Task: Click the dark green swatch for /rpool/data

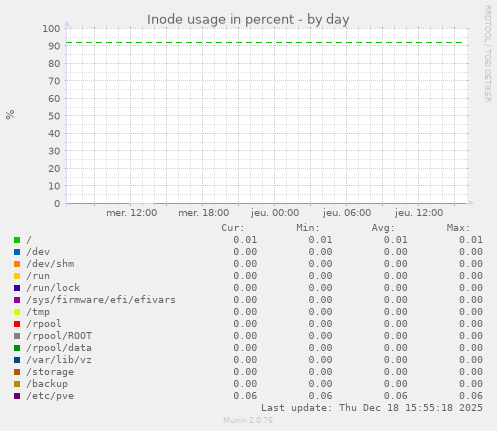Action: (x=17, y=348)
